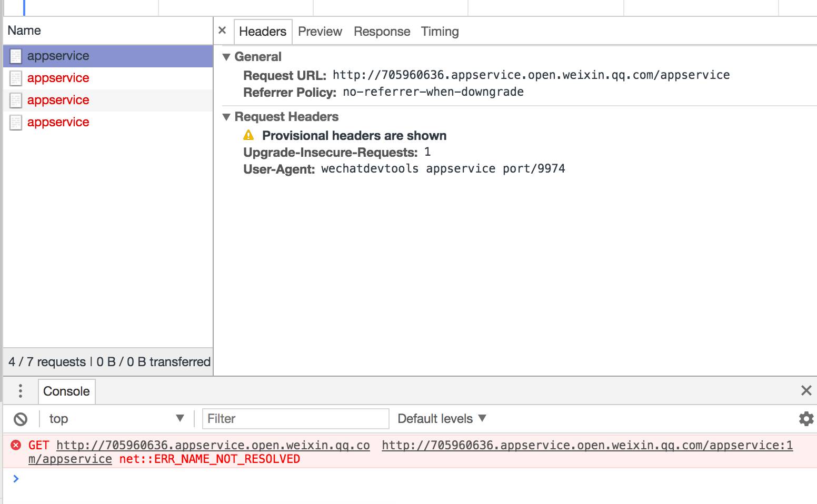Select the Console drawer tab
The height and width of the screenshot is (504, 817).
[x=66, y=391]
